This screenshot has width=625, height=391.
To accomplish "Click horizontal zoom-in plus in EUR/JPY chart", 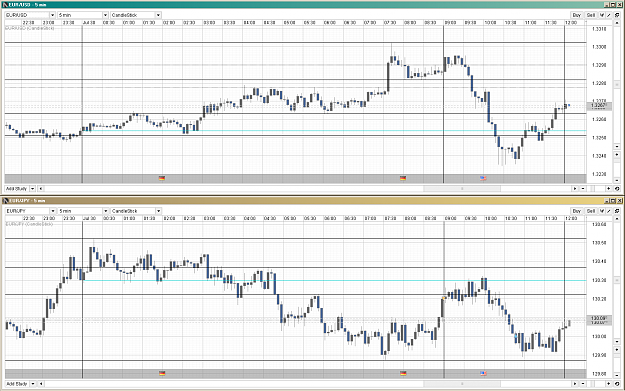I will [x=609, y=384].
